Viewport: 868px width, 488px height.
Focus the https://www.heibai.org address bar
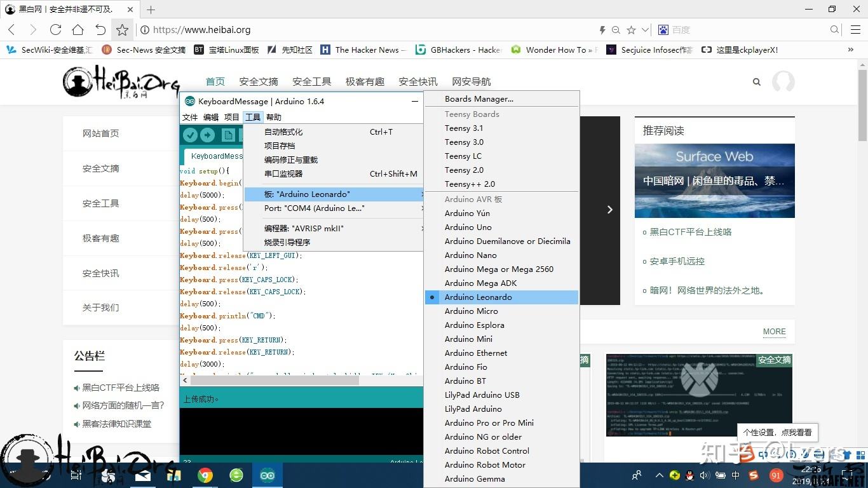[369, 30]
